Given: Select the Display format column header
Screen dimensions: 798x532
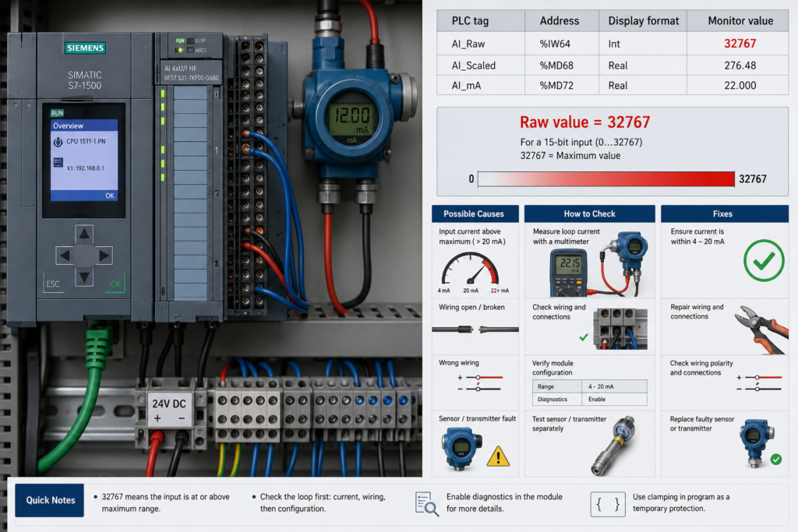Looking at the screenshot, I should point(643,21).
